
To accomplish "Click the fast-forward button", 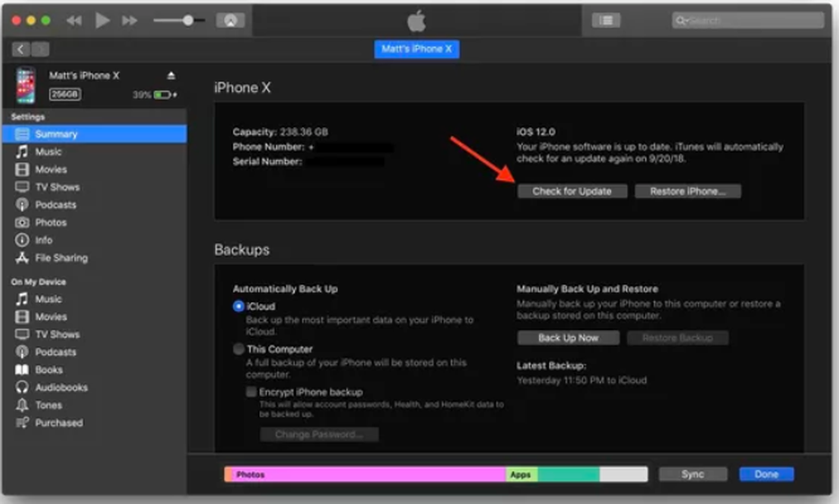I will 130,21.
